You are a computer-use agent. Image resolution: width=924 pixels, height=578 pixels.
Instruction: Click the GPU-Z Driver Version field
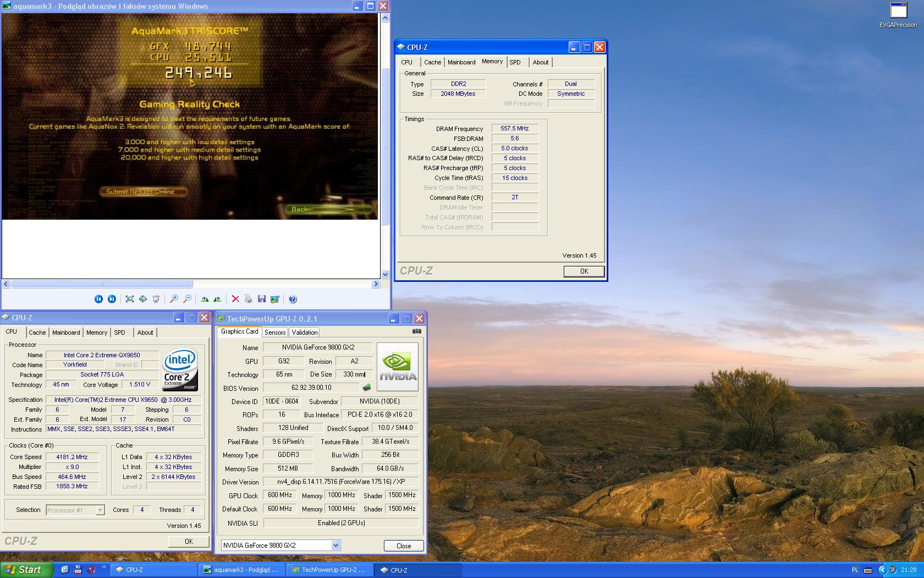[341, 482]
